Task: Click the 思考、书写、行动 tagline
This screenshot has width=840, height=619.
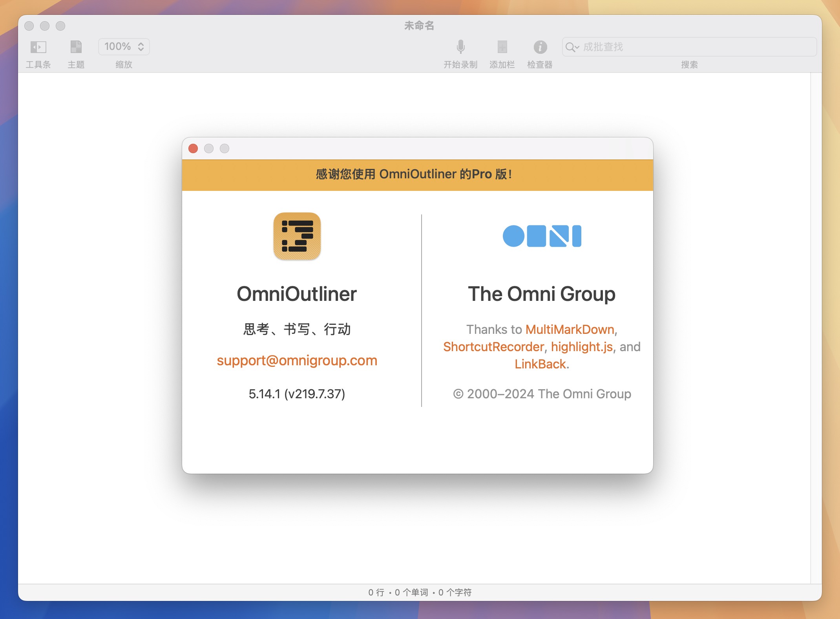Action: (x=297, y=329)
